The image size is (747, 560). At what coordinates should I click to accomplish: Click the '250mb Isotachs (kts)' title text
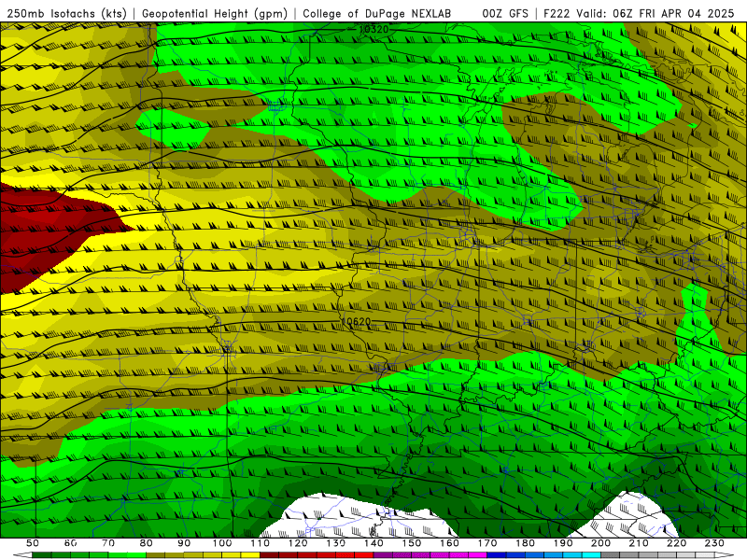click(66, 14)
